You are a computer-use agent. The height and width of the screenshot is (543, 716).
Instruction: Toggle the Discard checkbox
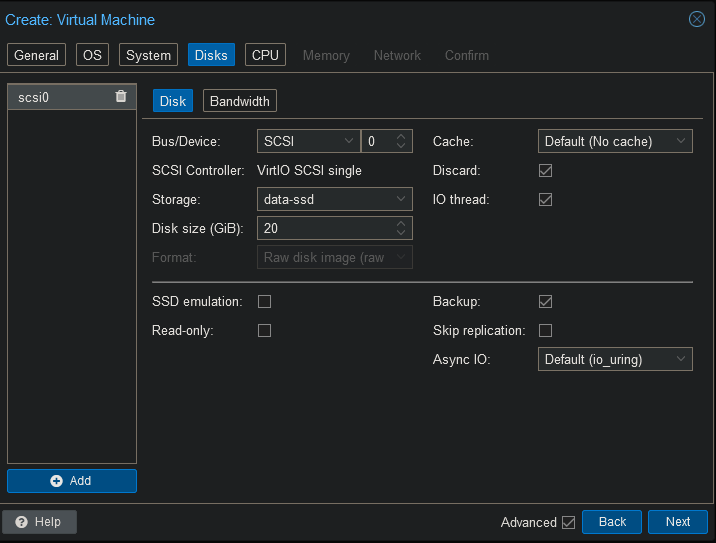click(545, 171)
